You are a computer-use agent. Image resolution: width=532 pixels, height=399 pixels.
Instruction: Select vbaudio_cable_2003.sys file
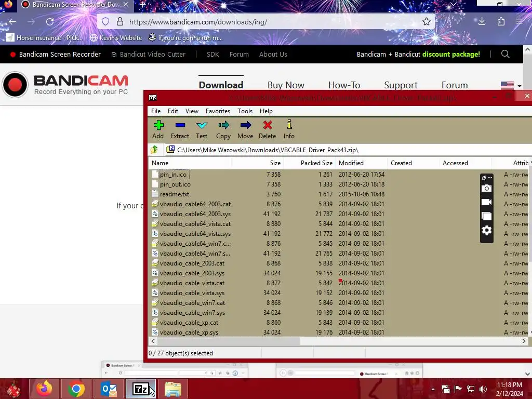point(192,273)
